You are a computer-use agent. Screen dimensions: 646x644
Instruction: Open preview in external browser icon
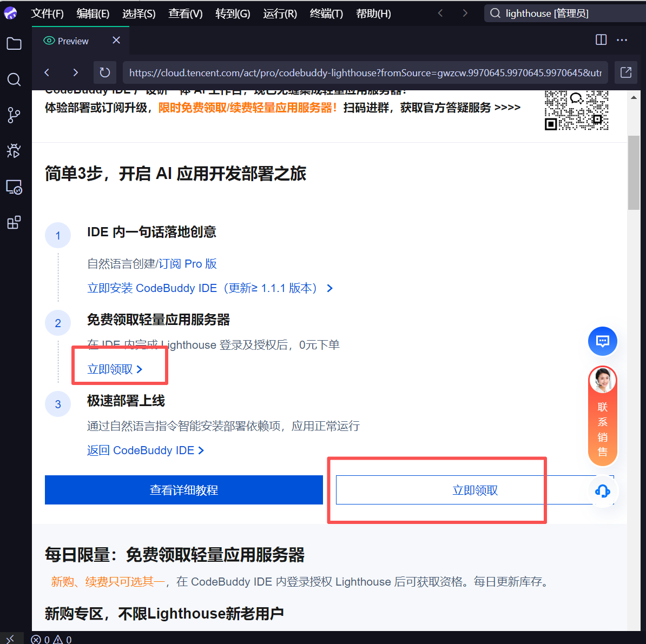coord(626,72)
